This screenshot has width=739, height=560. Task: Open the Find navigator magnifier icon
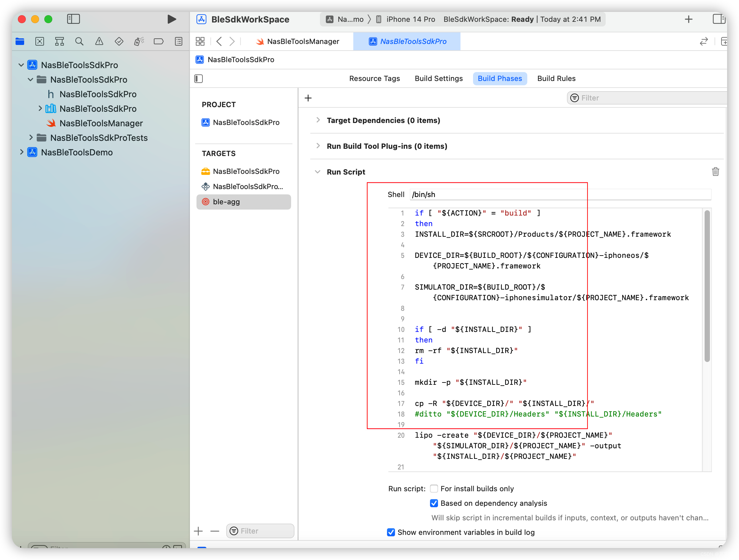(x=79, y=41)
